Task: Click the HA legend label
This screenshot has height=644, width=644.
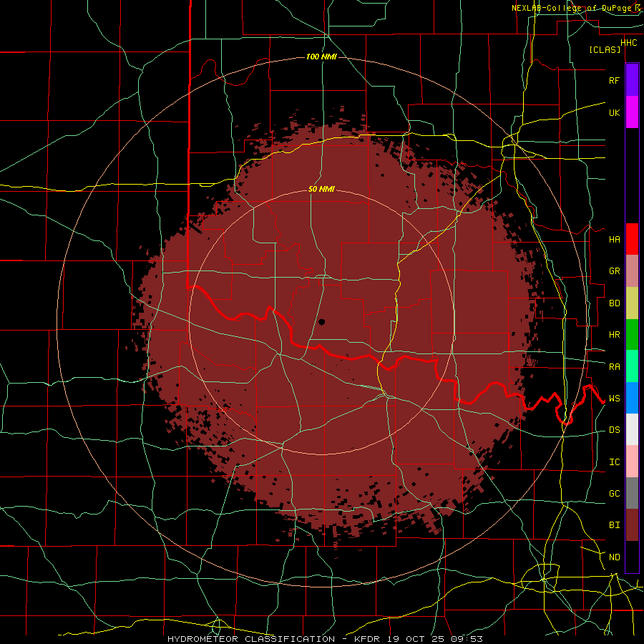Action: click(614, 239)
